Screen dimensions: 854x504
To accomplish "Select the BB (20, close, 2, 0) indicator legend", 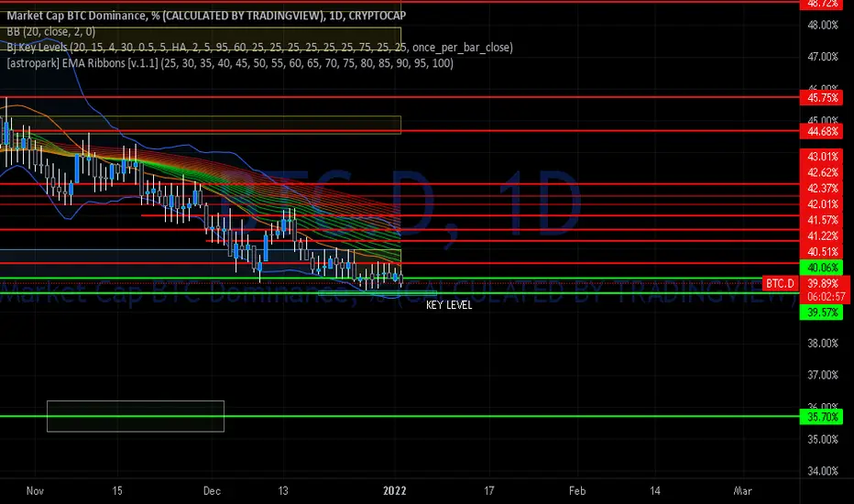I will point(50,31).
